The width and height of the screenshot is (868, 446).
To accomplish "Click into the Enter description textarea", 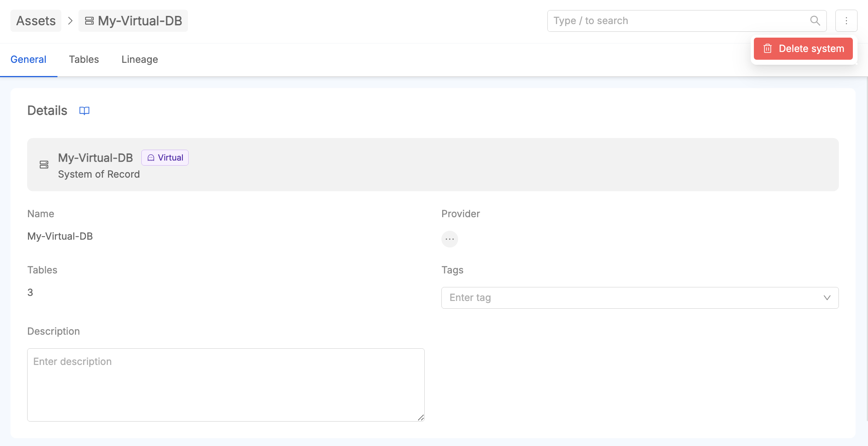I will click(226, 385).
